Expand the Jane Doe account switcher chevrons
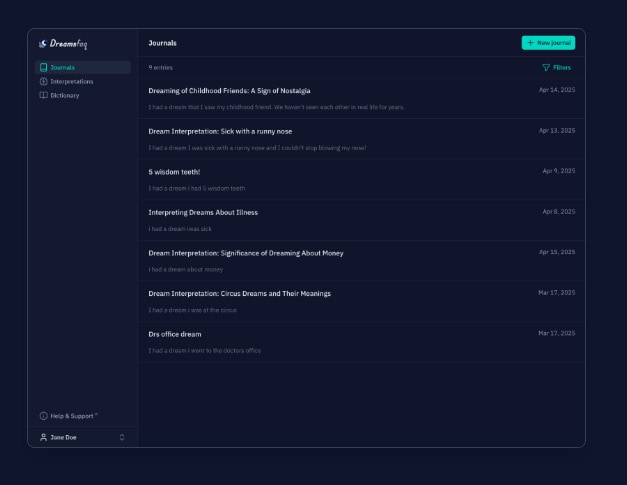Viewport: 627px width, 485px height. pyautogui.click(x=122, y=438)
